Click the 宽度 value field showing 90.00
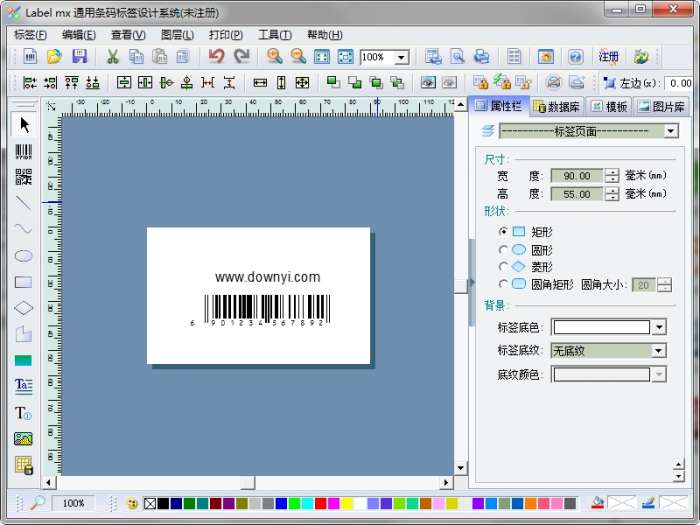Screen dimensions: 700x525 577,176
